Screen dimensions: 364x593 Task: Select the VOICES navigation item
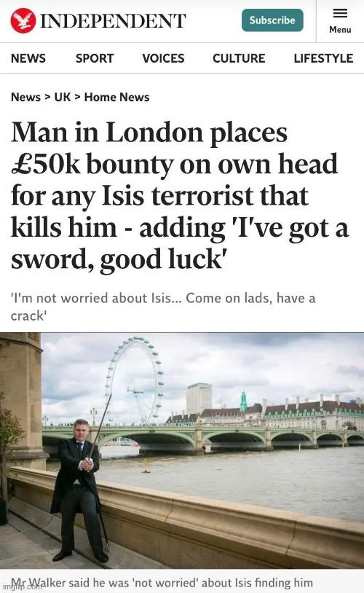(x=163, y=58)
